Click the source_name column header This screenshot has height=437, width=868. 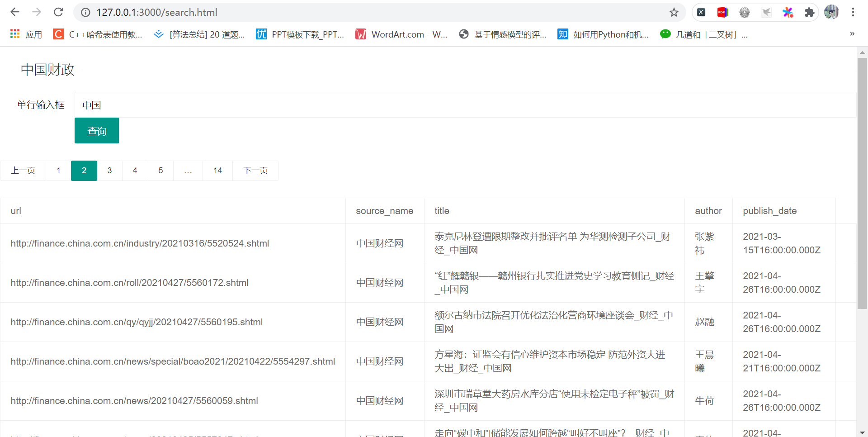[x=384, y=211]
